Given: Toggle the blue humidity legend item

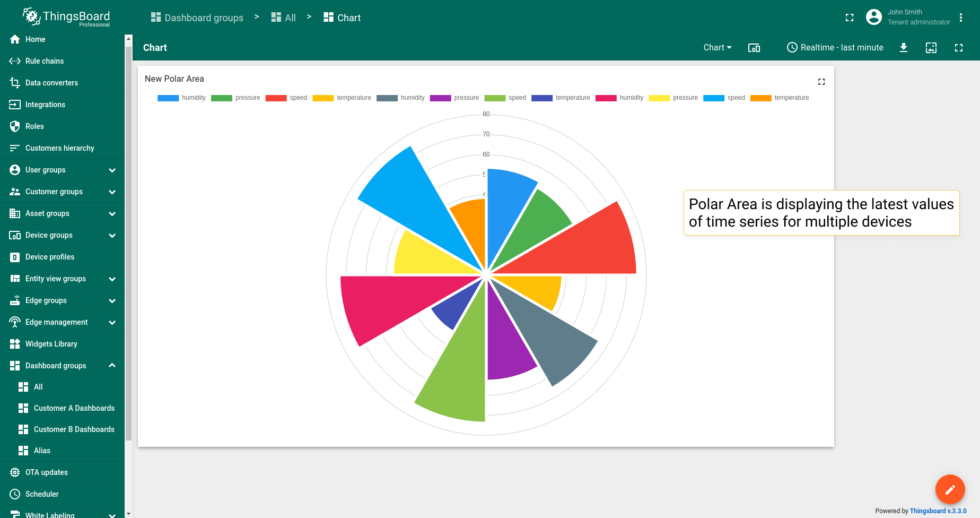Looking at the screenshot, I should pyautogui.click(x=181, y=98).
